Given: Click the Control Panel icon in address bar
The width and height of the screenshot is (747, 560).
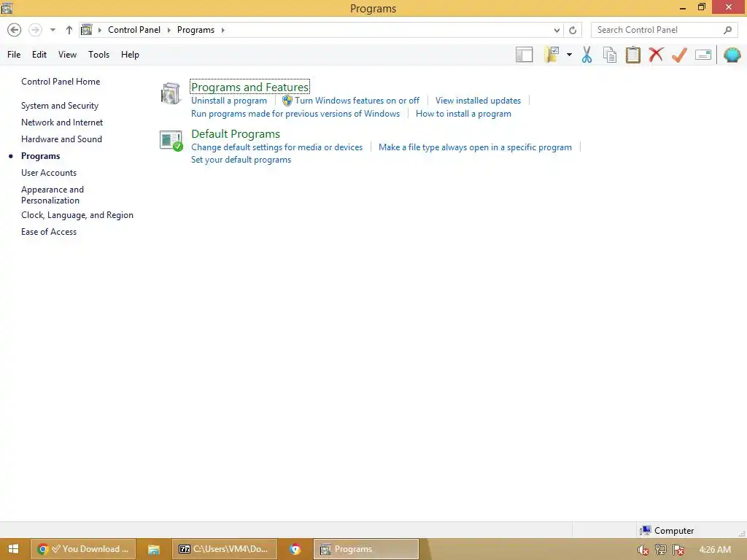Looking at the screenshot, I should tap(86, 30).
